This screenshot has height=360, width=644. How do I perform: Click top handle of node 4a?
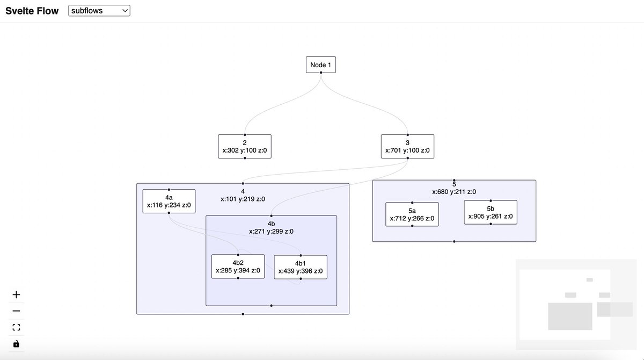tap(169, 189)
